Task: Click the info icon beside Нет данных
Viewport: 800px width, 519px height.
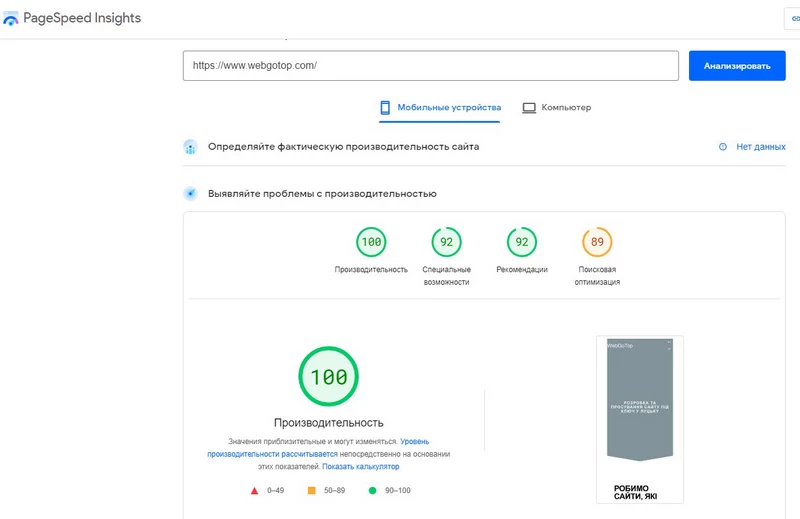Action: pos(722,147)
